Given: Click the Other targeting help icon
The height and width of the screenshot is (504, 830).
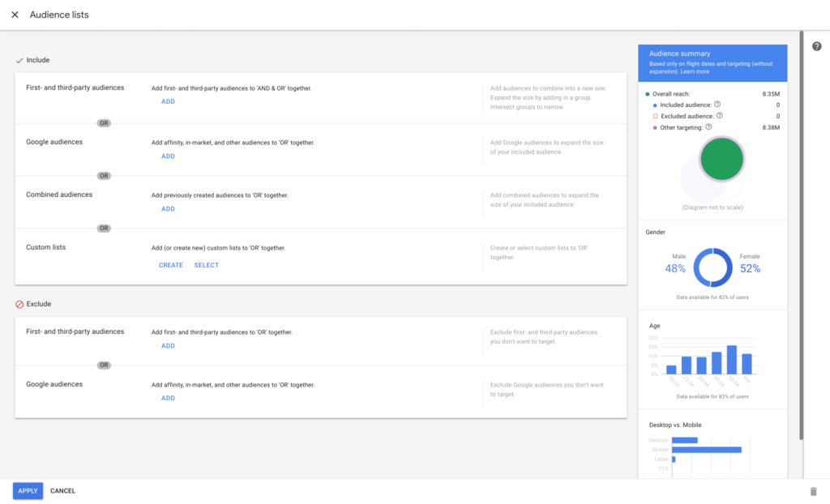Looking at the screenshot, I should pos(708,127).
